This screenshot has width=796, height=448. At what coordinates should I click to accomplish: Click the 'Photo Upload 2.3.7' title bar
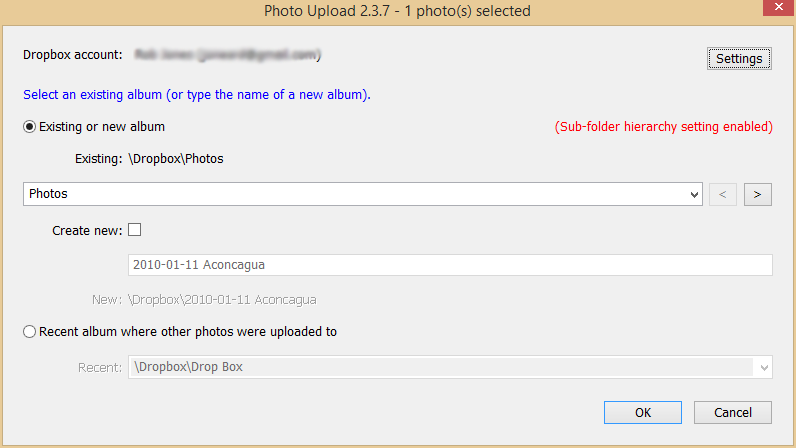coord(397,11)
